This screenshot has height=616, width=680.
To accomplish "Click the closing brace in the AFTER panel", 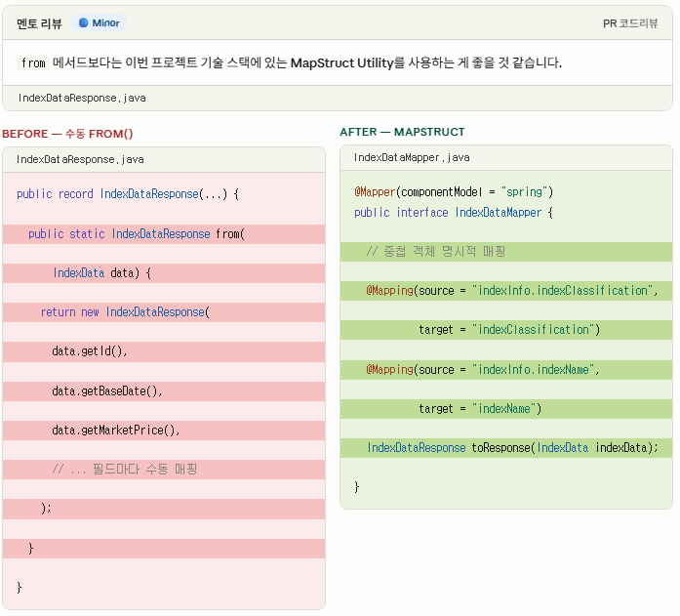I will (356, 487).
